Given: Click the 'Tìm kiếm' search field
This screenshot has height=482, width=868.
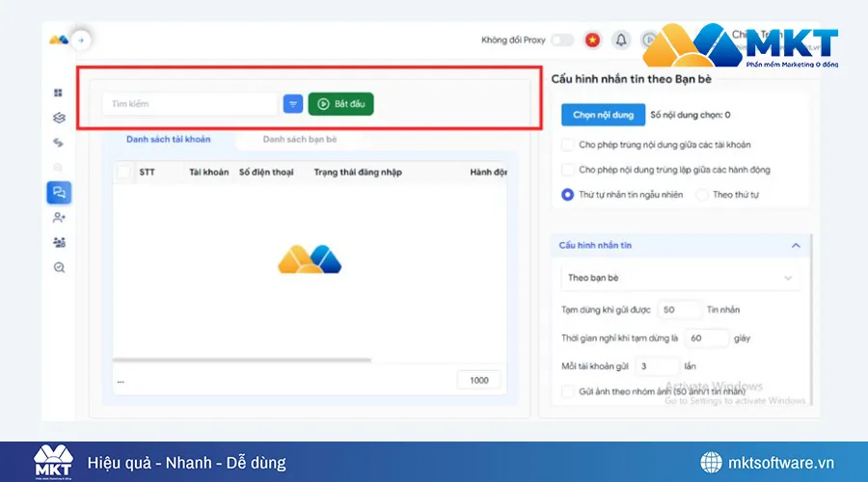Looking at the screenshot, I should click(x=189, y=104).
